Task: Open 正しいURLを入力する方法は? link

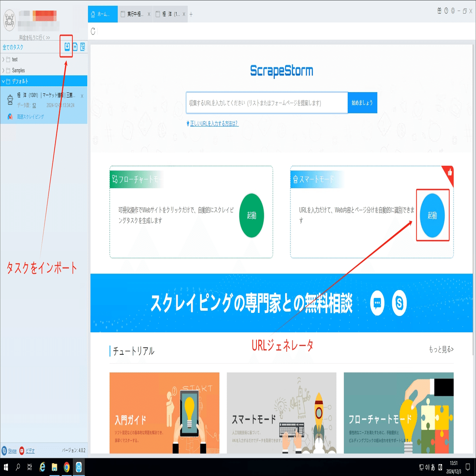Action: (214, 123)
